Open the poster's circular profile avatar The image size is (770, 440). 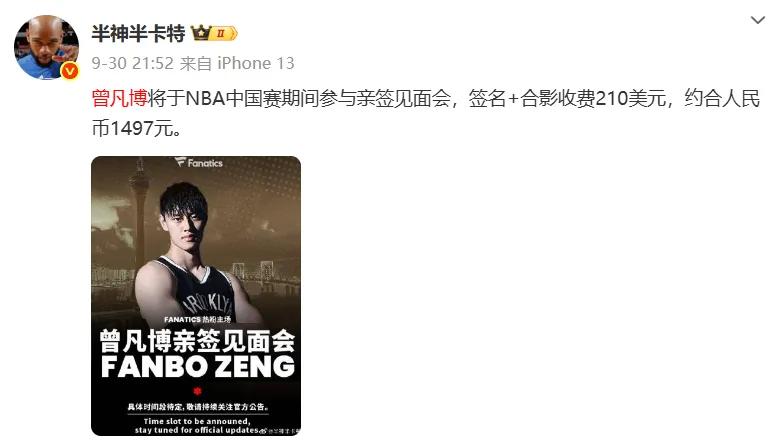coord(46,47)
